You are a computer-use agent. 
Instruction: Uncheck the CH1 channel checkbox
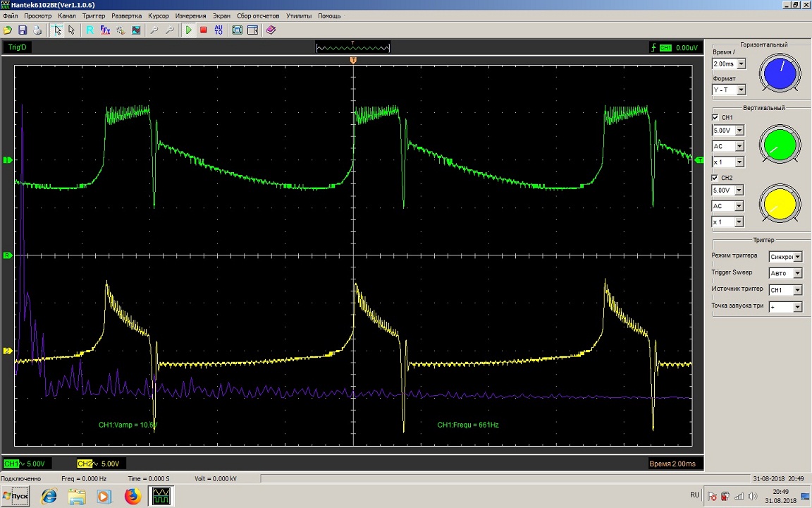point(715,118)
